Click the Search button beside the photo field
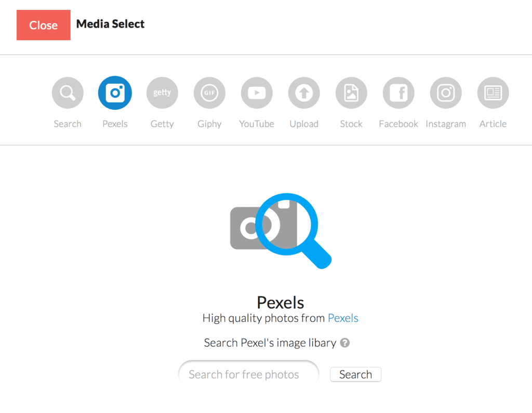The image size is (532, 413). click(355, 375)
